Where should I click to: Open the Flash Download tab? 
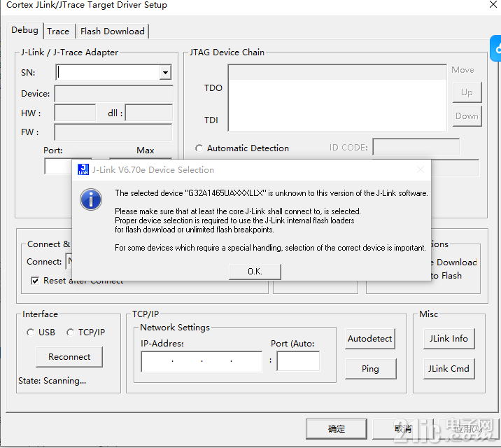(x=113, y=31)
